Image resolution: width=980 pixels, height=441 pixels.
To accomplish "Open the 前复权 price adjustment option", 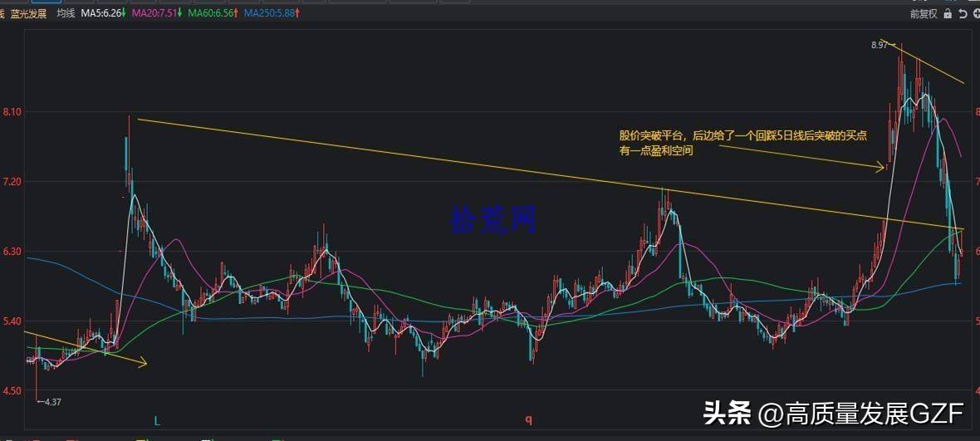I will click(x=924, y=14).
